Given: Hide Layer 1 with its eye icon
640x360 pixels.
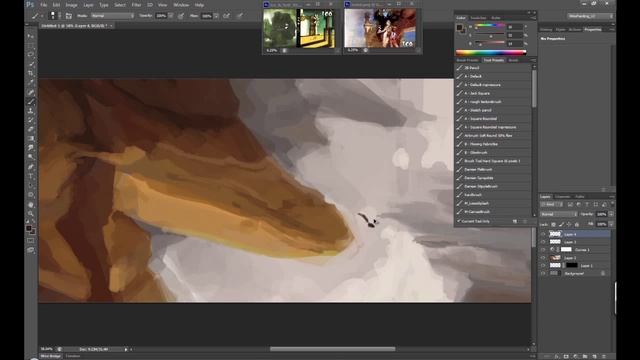Looking at the screenshot, I should (x=543, y=266).
